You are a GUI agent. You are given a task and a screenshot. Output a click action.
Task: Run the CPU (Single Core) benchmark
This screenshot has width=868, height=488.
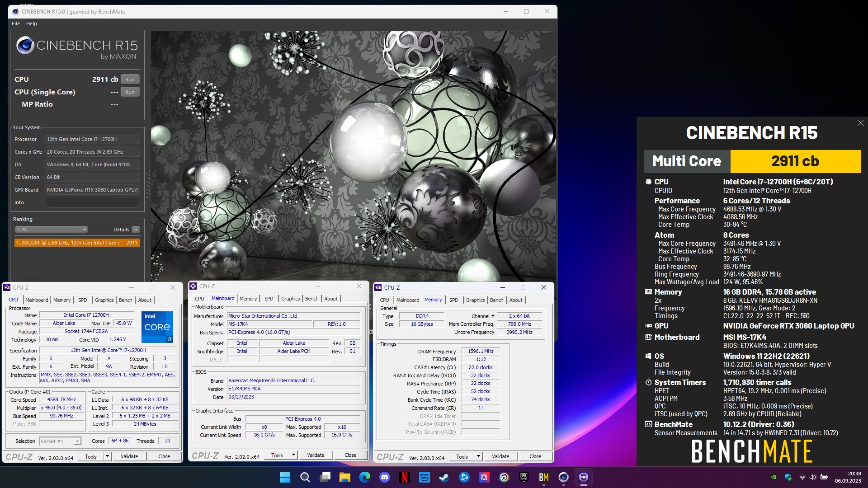[x=130, y=92]
